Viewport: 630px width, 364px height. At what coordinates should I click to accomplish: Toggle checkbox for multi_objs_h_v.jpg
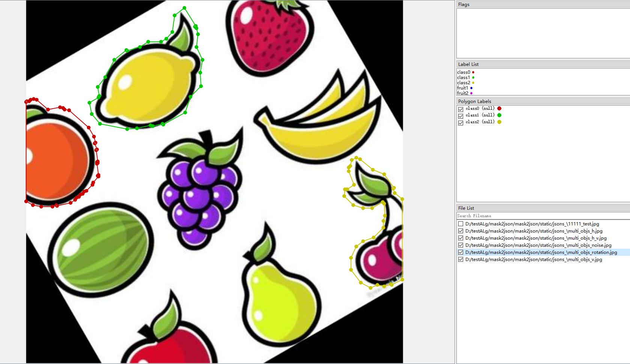tap(460, 238)
